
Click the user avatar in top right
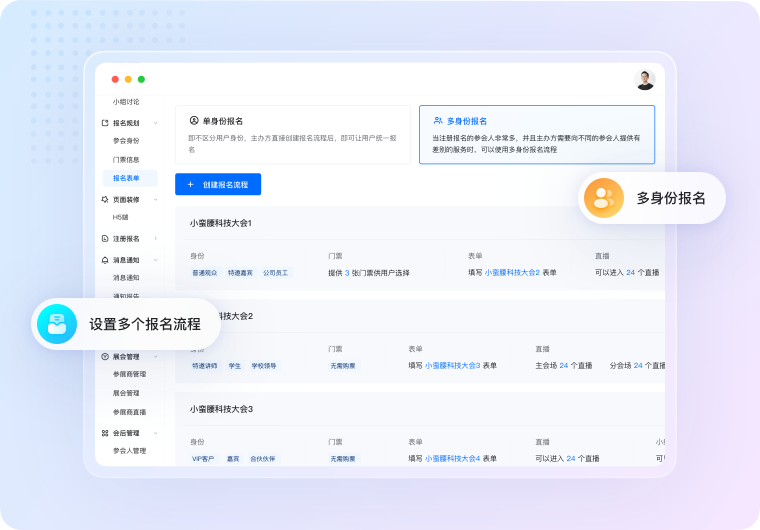click(x=645, y=80)
